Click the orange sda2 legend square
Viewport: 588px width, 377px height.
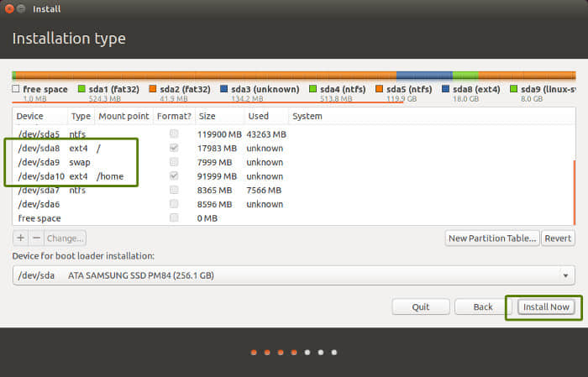[x=153, y=89]
